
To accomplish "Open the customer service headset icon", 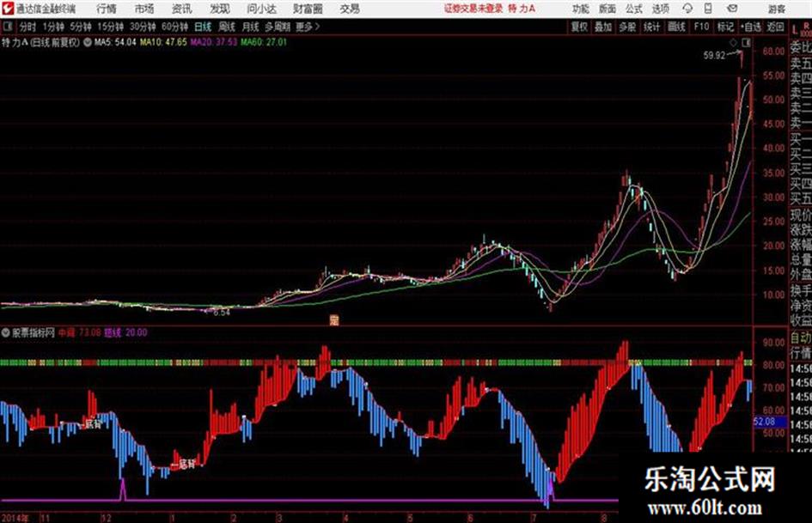I will pos(687,9).
